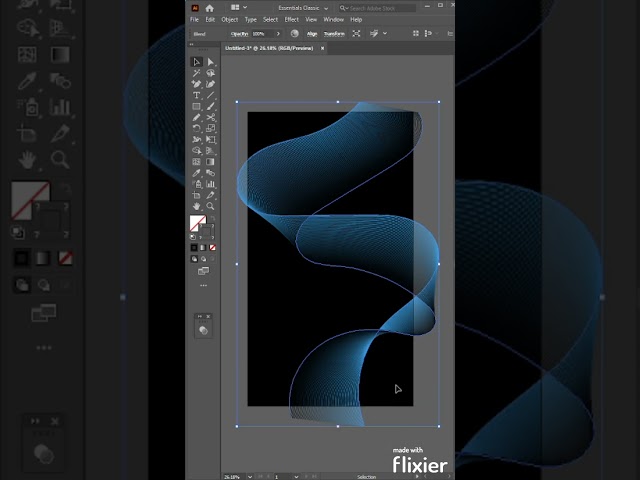Choose the Warp tool
Image resolution: width=640 pixels, height=480 pixels.
point(196,140)
